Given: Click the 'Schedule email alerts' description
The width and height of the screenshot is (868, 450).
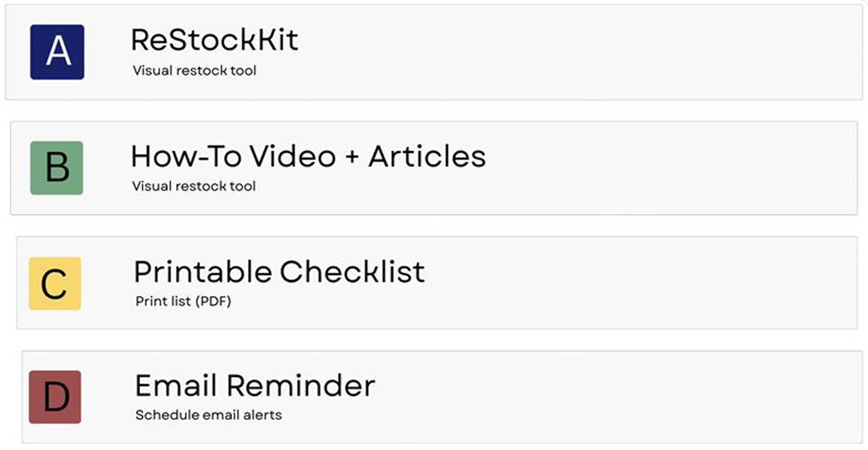Looking at the screenshot, I should 208,415.
